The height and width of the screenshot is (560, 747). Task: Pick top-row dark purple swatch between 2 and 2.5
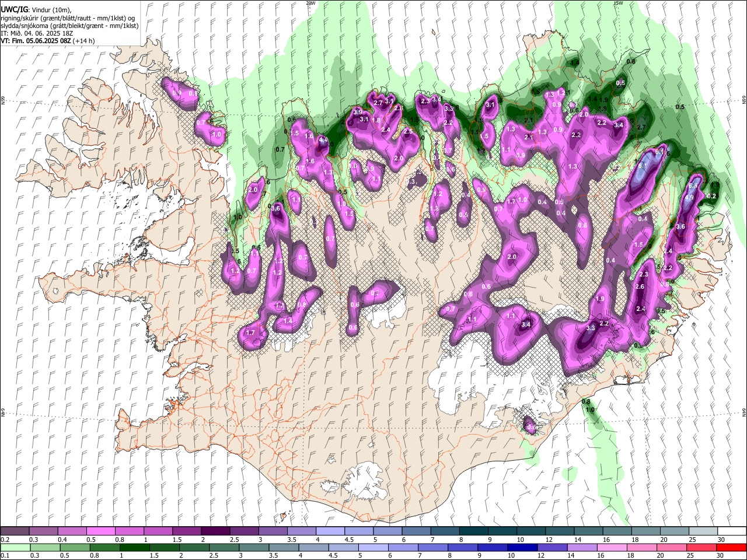click(x=215, y=531)
